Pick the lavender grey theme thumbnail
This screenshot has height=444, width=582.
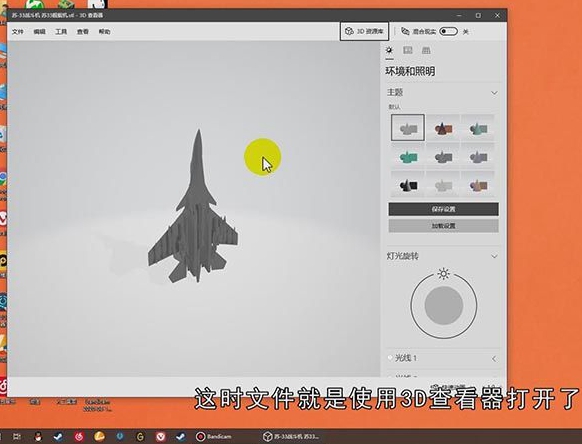tap(478, 156)
